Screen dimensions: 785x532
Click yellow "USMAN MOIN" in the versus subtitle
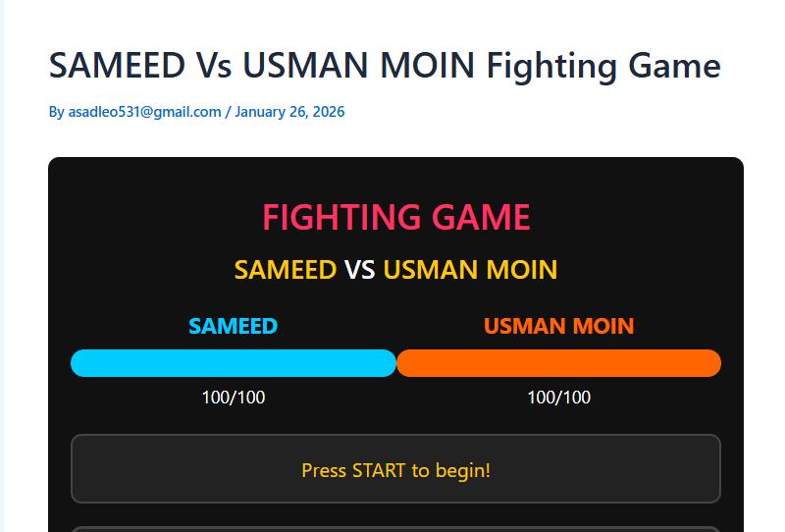(470, 269)
